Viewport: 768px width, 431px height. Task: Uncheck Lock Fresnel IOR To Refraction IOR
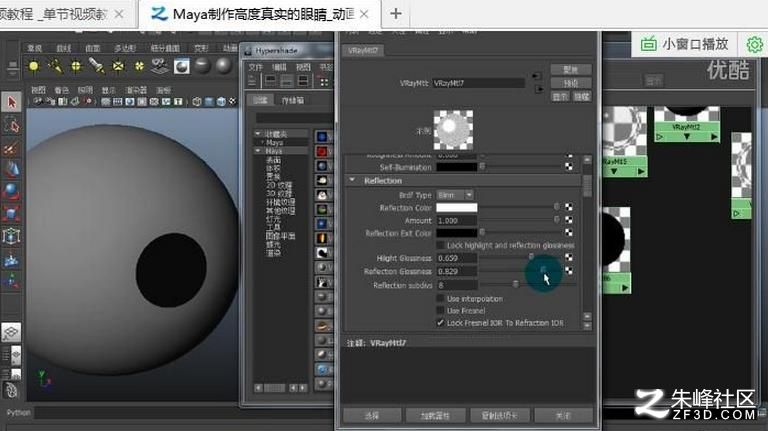(x=440, y=323)
